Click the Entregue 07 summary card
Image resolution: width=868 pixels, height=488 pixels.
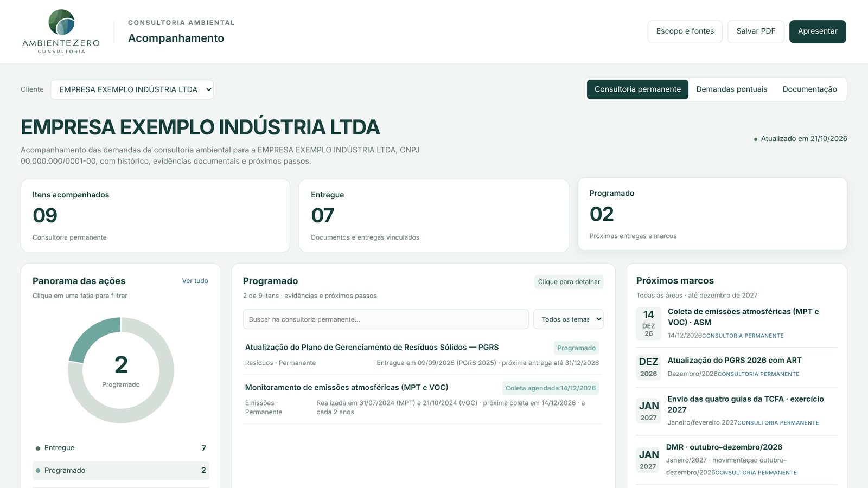[433, 215]
